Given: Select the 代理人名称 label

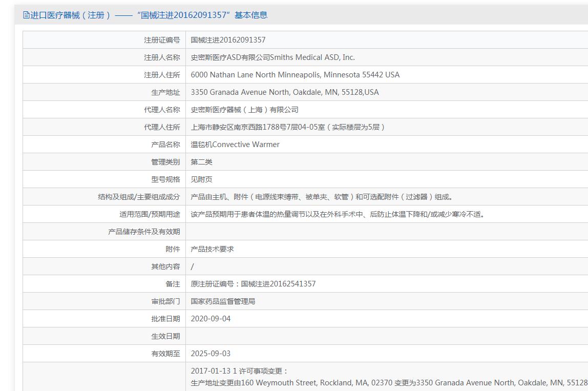Looking at the screenshot, I should point(162,110).
